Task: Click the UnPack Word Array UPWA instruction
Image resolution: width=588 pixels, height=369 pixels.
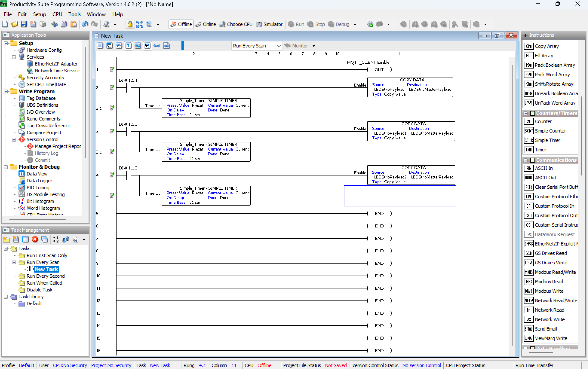Action: (x=550, y=103)
